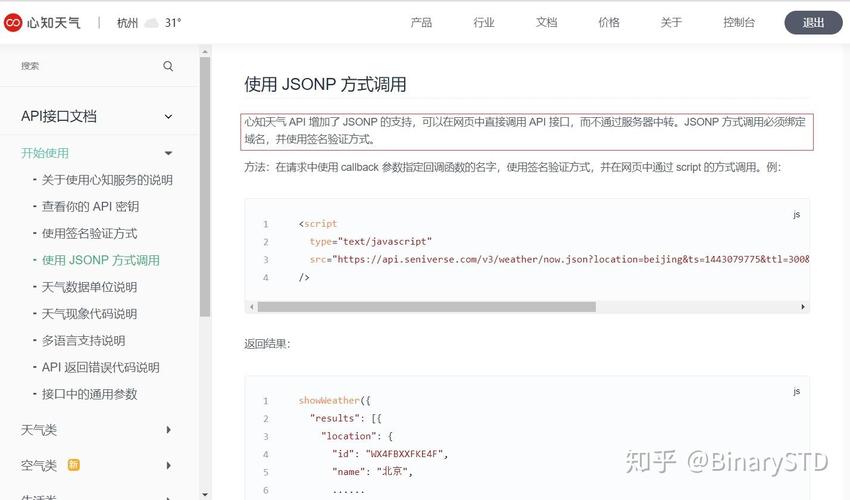Expand the 天气类 section arrow
This screenshot has width=850, height=500.
pyautogui.click(x=169, y=430)
